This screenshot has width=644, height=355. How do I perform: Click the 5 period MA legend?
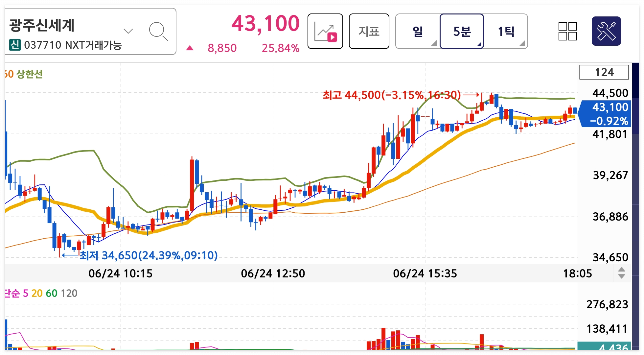tap(26, 293)
